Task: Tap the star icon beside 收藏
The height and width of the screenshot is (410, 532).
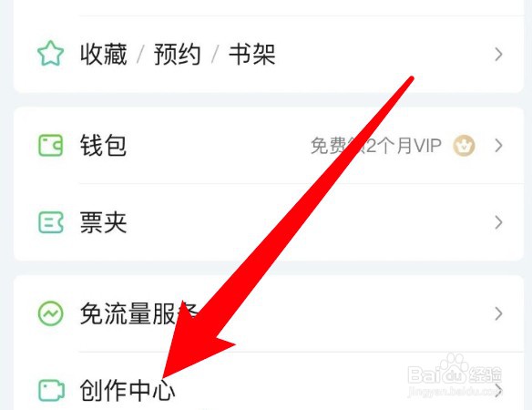Action: point(50,54)
